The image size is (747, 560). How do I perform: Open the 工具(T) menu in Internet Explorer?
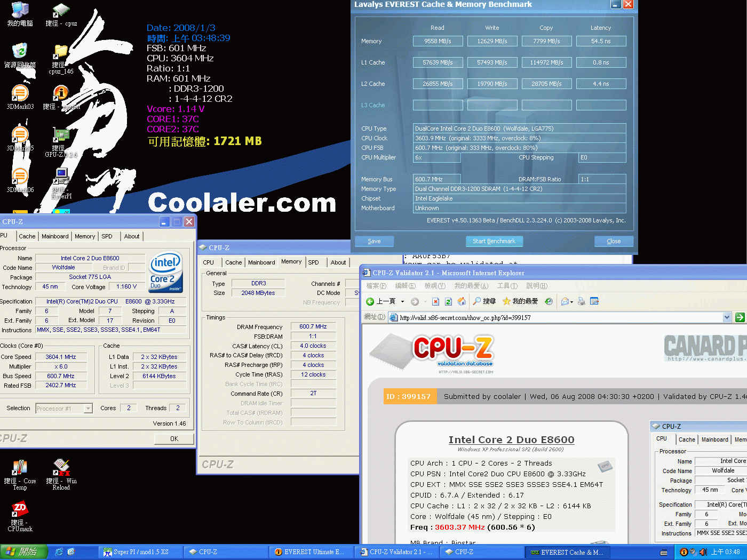[x=507, y=286]
